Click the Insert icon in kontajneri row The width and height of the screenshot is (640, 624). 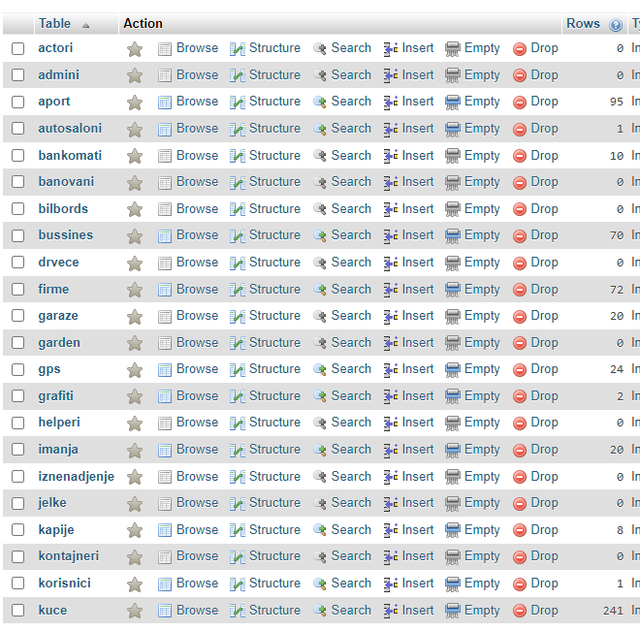[391, 557]
